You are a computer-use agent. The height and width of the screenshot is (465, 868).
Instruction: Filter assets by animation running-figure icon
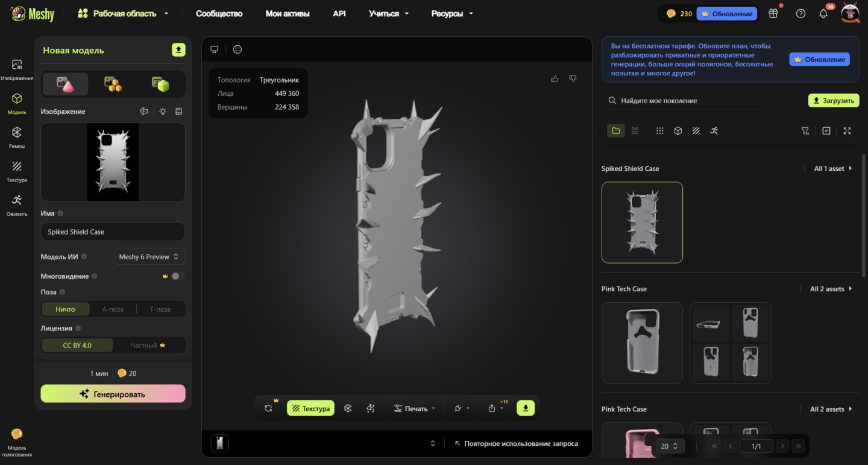[714, 131]
